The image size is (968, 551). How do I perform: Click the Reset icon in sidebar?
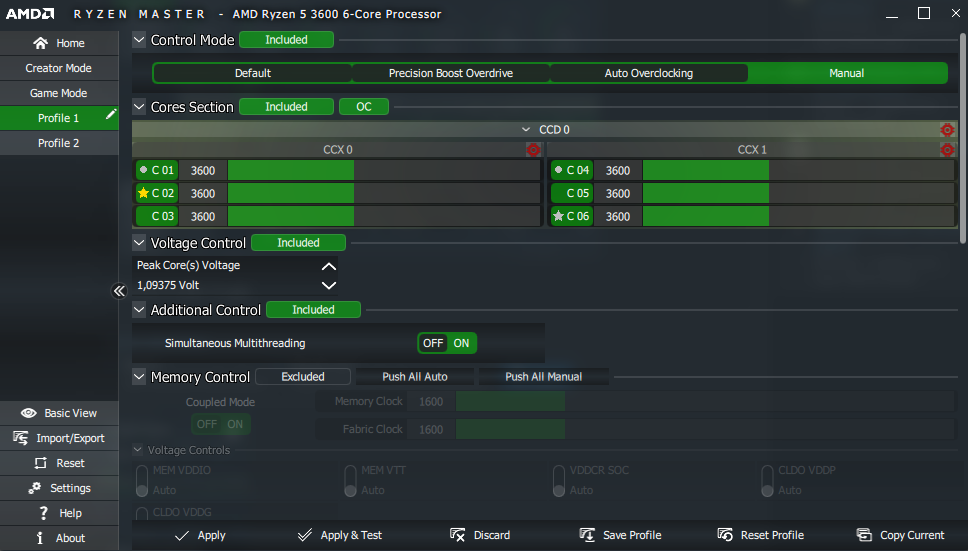pyautogui.click(x=41, y=463)
